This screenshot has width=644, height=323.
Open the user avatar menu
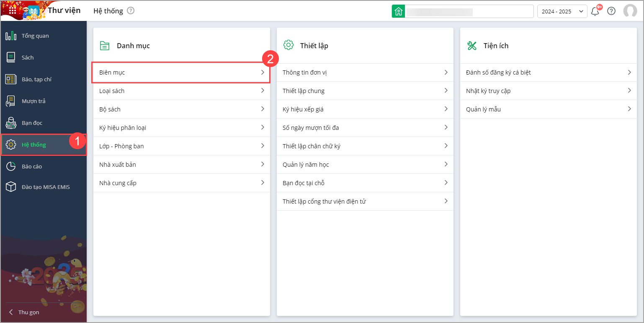[x=630, y=11]
